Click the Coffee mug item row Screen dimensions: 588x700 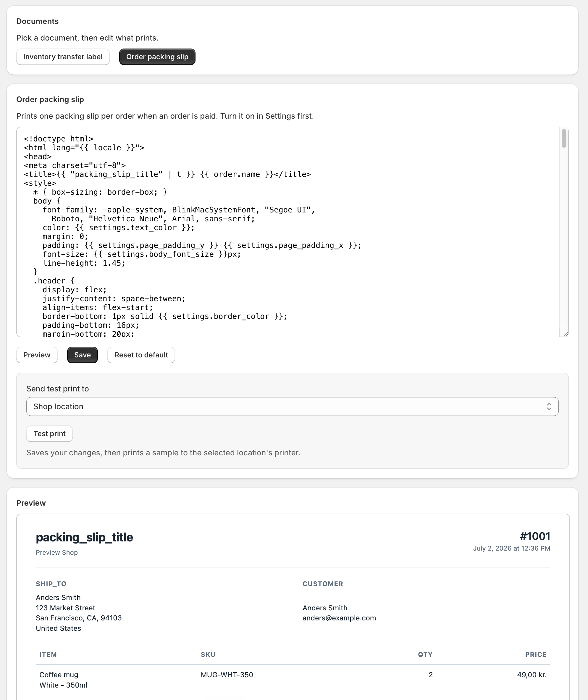[x=293, y=680]
